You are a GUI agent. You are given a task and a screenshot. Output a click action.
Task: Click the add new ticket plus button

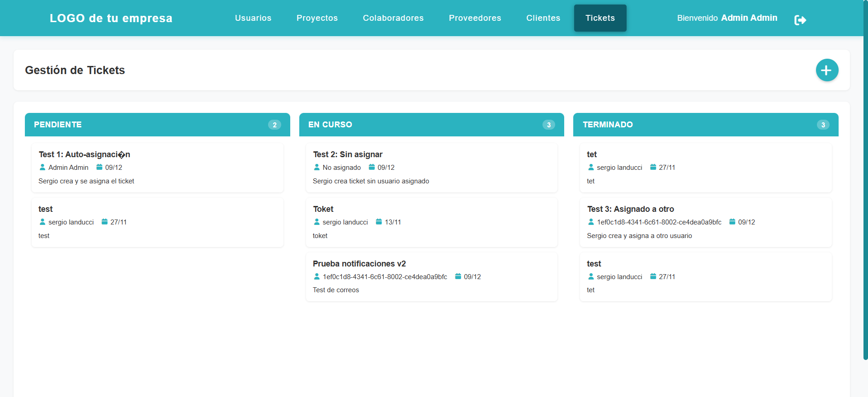click(x=827, y=70)
